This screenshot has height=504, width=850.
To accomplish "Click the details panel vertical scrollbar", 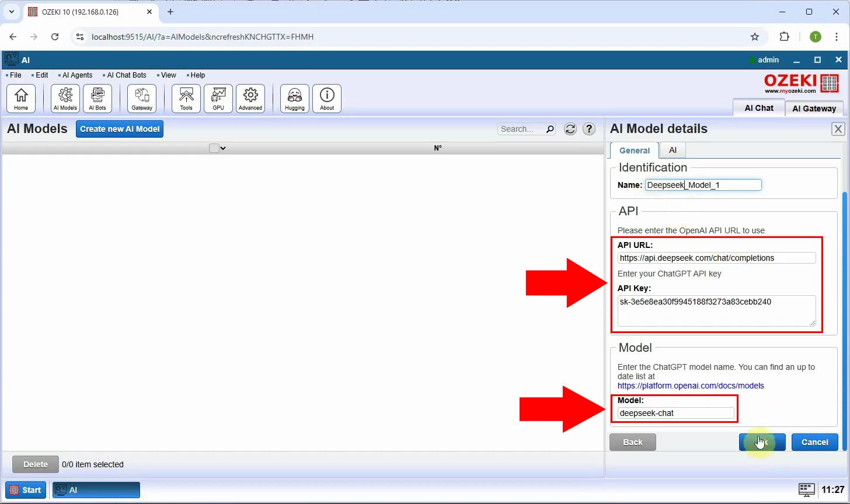I will click(844, 321).
